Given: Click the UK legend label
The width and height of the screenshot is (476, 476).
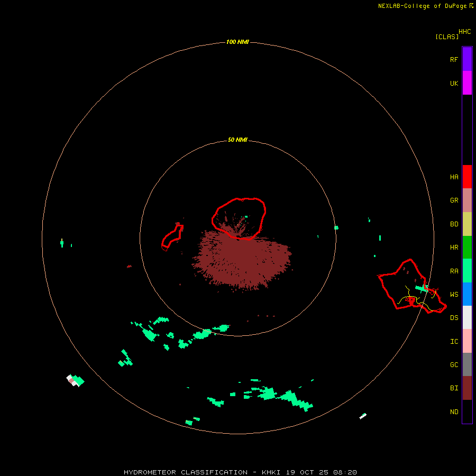Looking at the screenshot, I should [x=454, y=83].
